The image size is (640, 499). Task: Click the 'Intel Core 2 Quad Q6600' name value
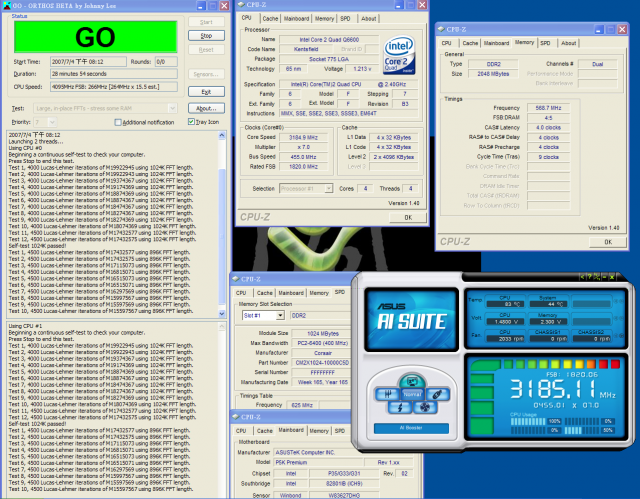pyautogui.click(x=329, y=40)
